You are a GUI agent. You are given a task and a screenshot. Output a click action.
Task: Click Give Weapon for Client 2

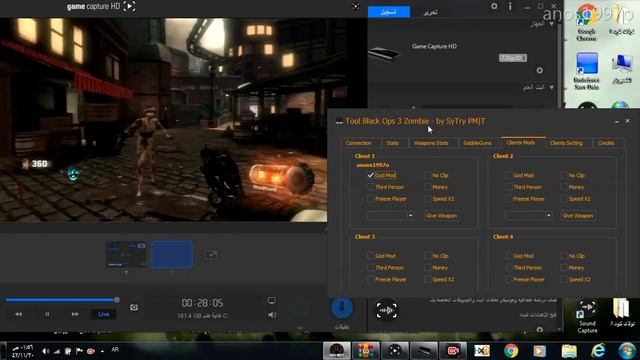pos(578,216)
